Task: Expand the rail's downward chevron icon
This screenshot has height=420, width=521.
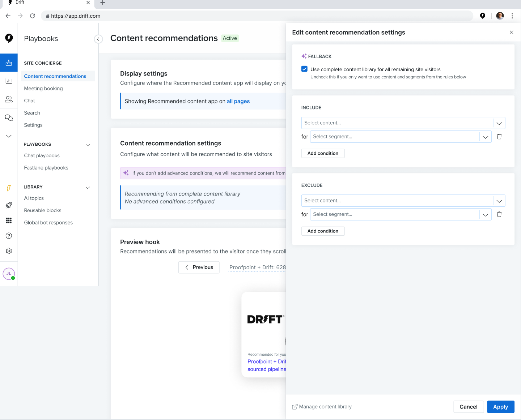Action: pos(9,136)
